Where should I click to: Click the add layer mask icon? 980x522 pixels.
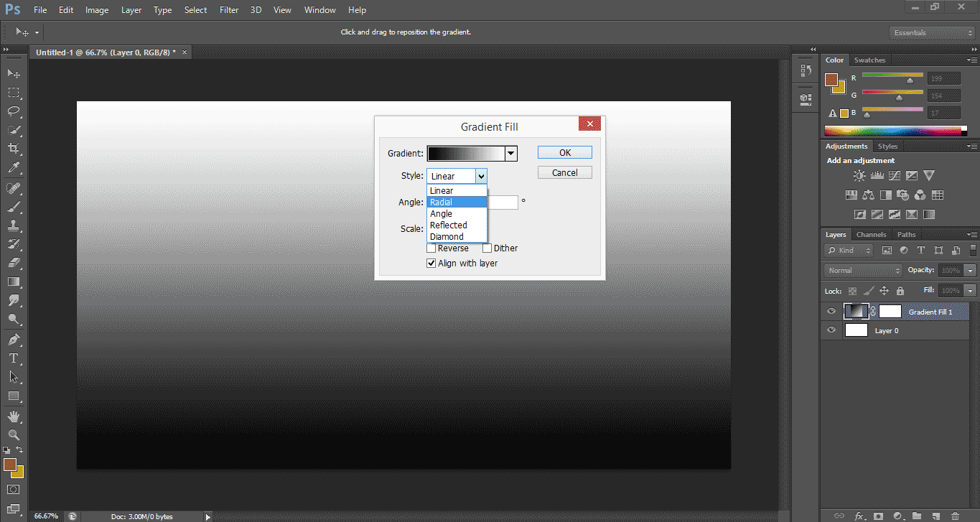(878, 516)
